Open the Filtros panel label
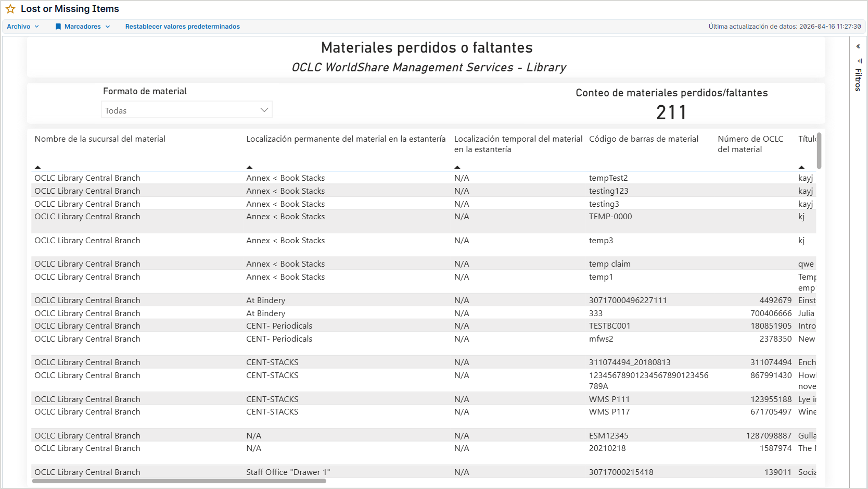 tap(858, 80)
